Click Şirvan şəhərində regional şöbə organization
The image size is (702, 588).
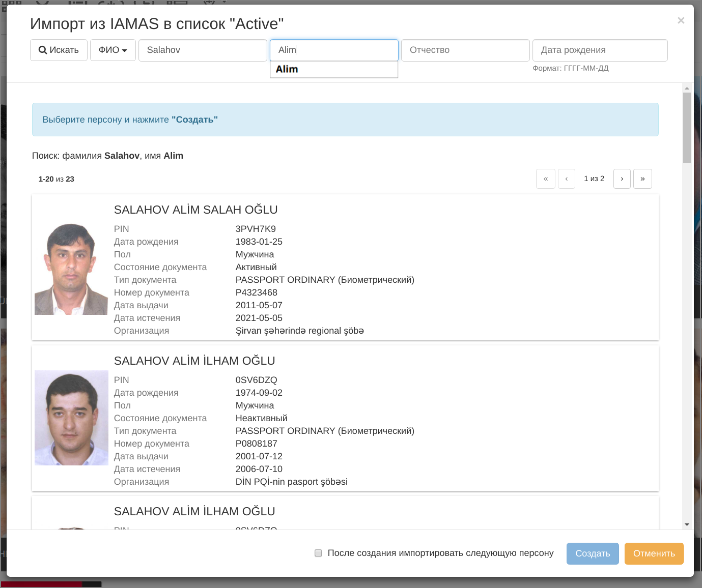[300, 331]
